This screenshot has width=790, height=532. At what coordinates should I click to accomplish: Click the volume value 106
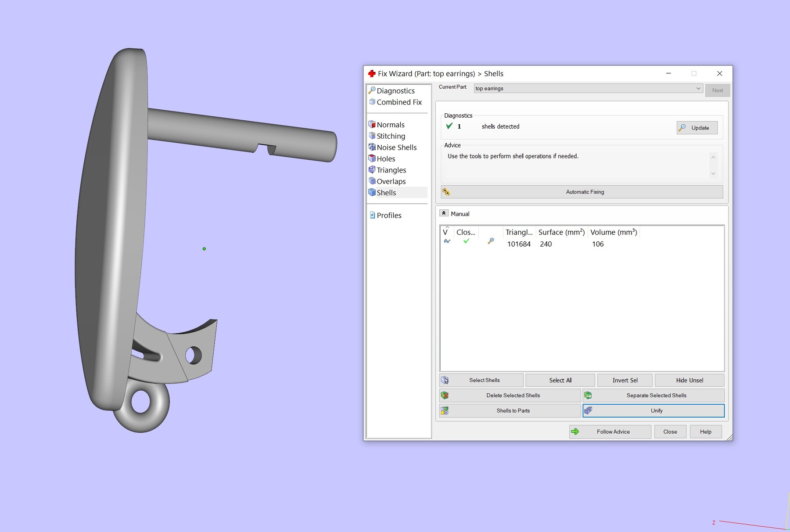(598, 244)
